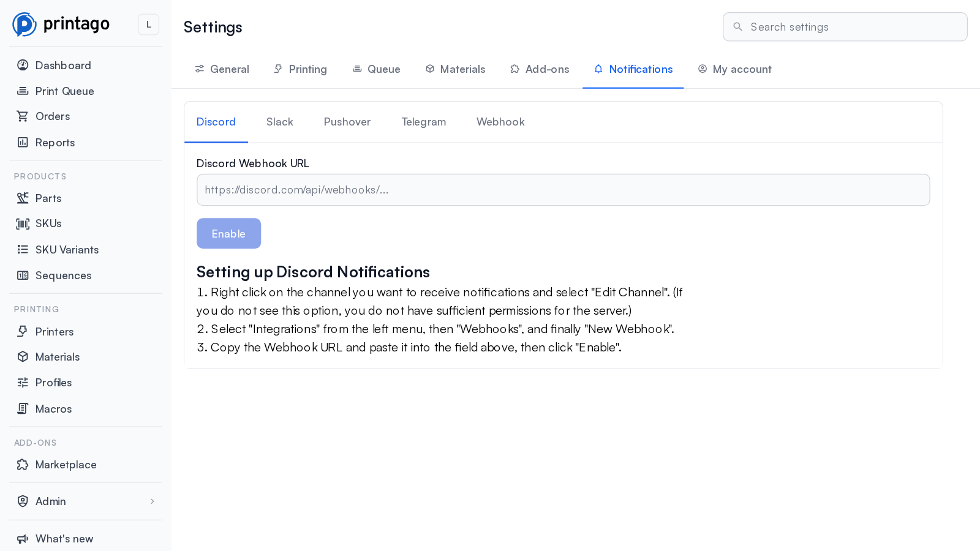Viewport: 980px width, 551px height.
Task: Click the Sequences icon
Action: pyautogui.click(x=23, y=275)
